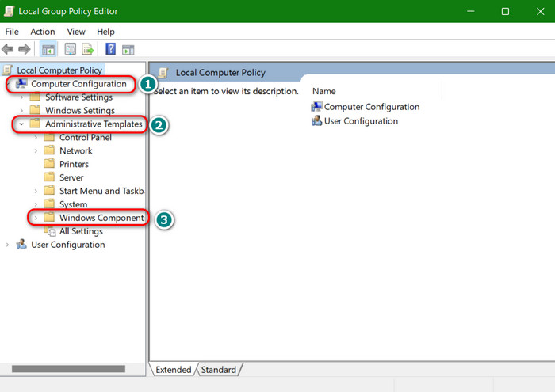Select the Network tree label

tap(76, 150)
